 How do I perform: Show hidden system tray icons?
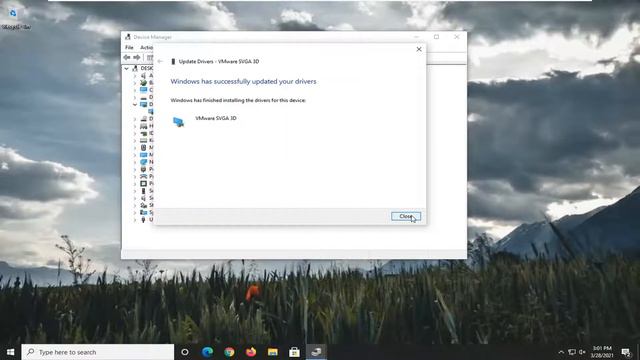point(561,352)
